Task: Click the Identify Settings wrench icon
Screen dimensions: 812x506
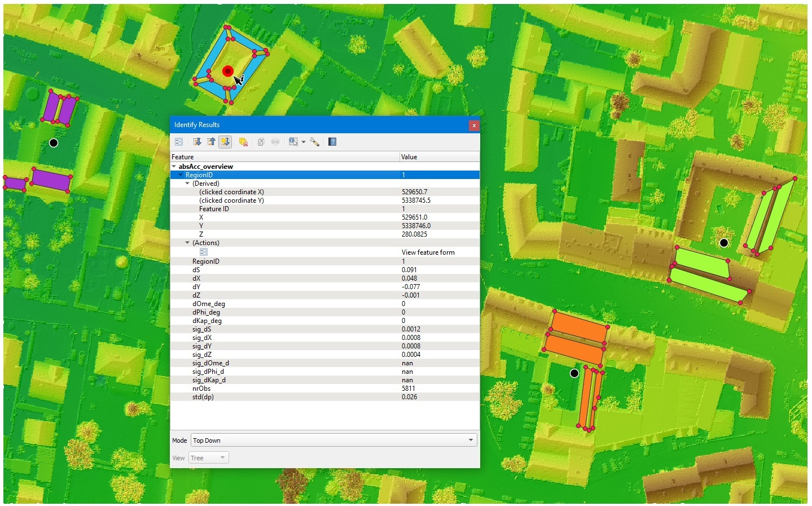Action: click(314, 142)
